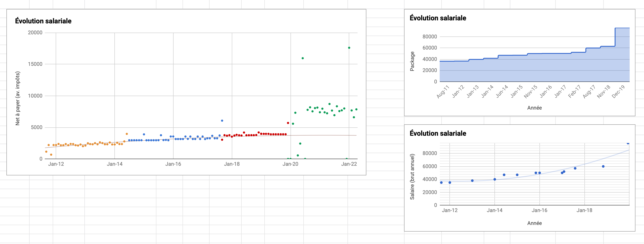Image resolution: width=644 pixels, height=244 pixels.
Task: Click Jan-14 label on the Salaire brut chart
Action: coord(494,211)
